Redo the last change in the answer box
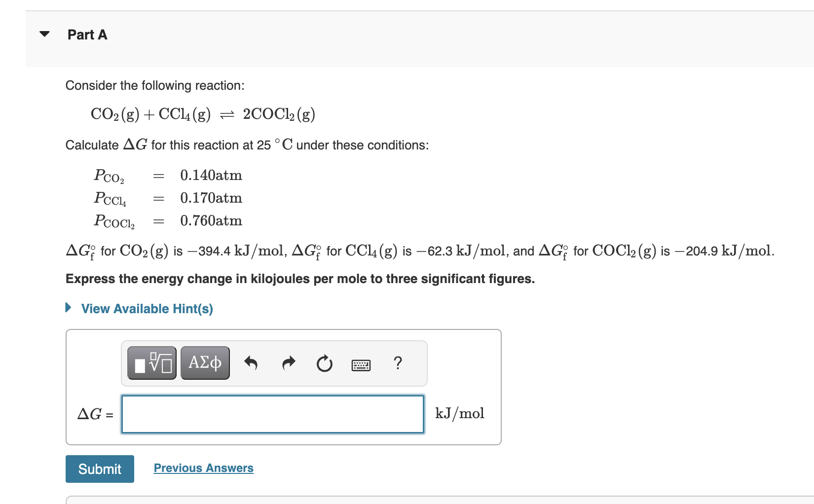The height and width of the screenshot is (504, 814). pos(288,363)
